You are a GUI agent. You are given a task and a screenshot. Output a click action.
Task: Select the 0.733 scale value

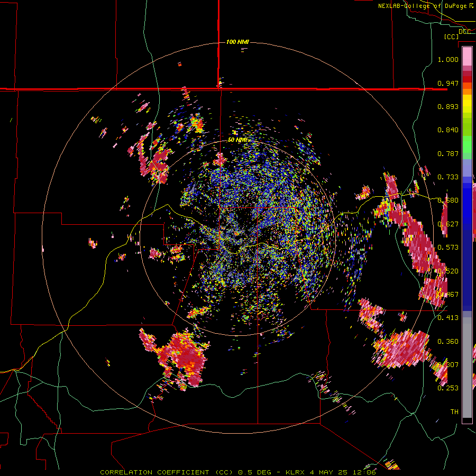point(448,177)
